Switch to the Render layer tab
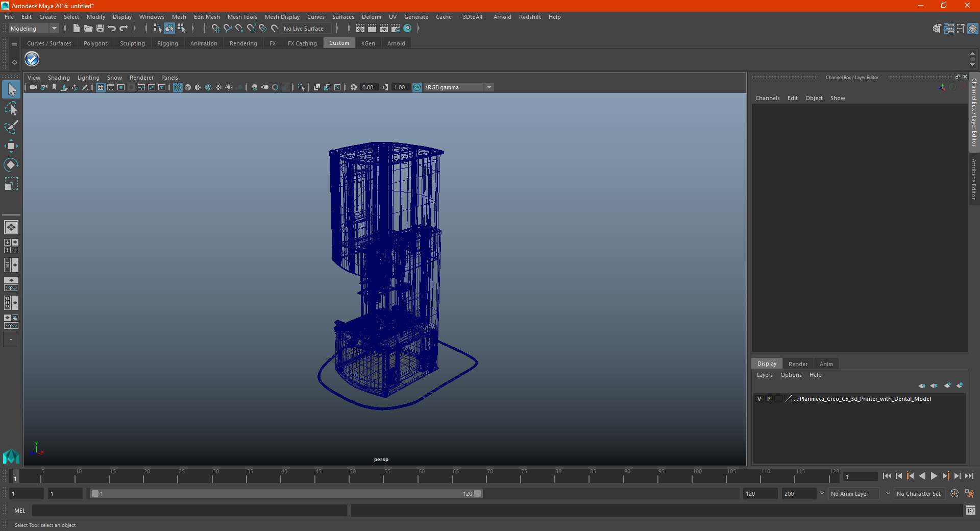Viewport: 980px width, 531px height. pyautogui.click(x=797, y=364)
